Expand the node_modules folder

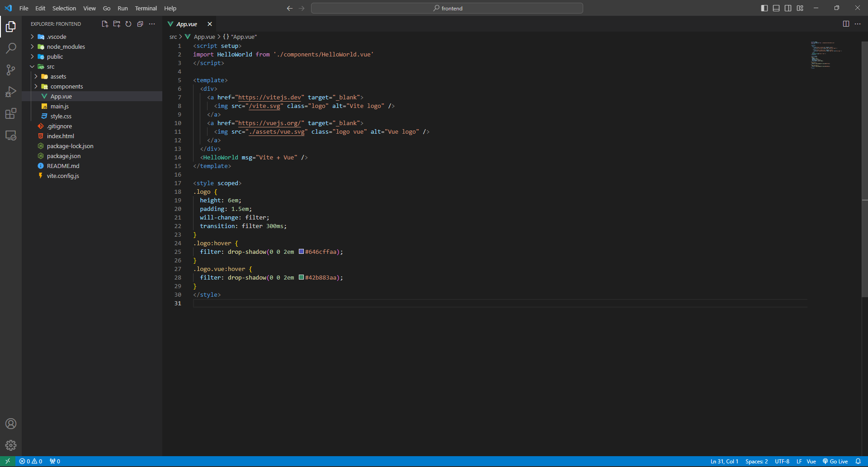click(66, 47)
